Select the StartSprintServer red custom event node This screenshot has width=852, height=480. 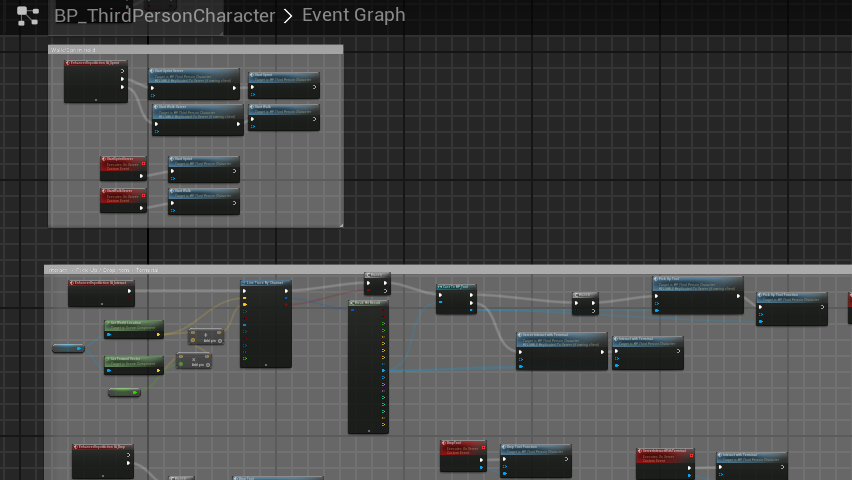123,168
